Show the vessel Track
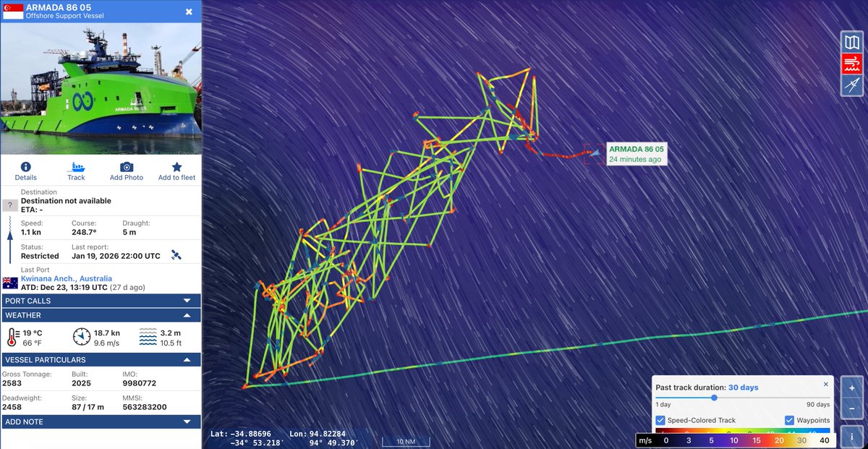Screen dimensions: 868x449 click(76, 171)
